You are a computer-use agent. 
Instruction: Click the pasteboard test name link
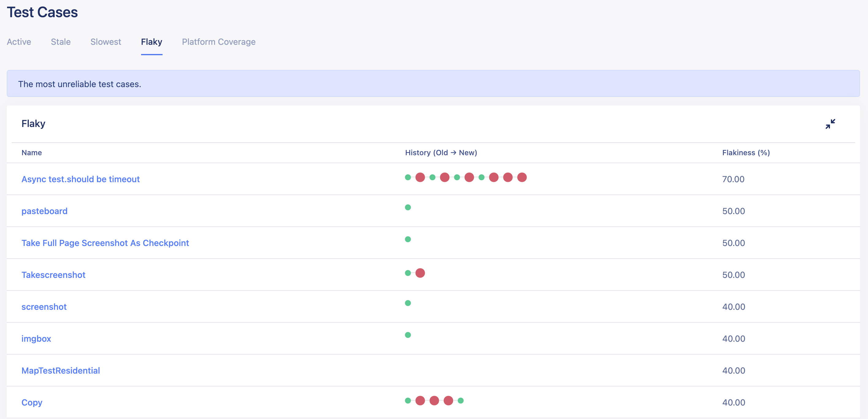click(x=44, y=211)
